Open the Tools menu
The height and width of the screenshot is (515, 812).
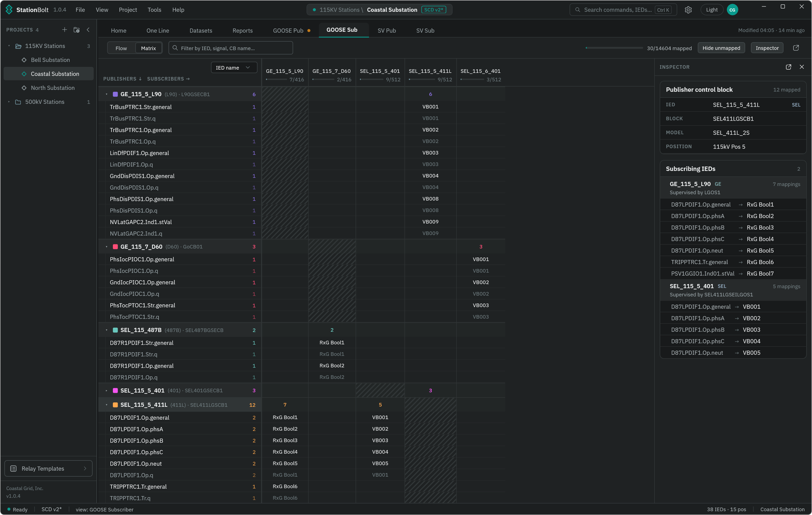click(154, 10)
